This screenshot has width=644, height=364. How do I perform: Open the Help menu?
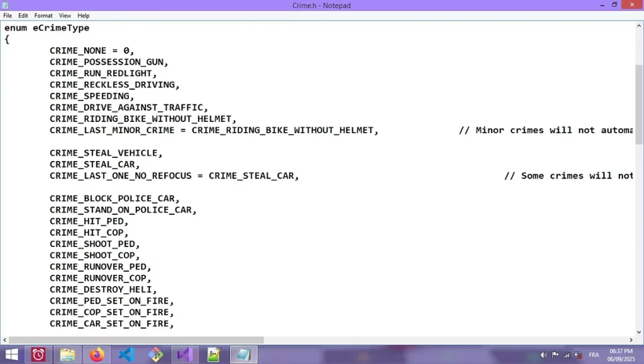(x=84, y=16)
